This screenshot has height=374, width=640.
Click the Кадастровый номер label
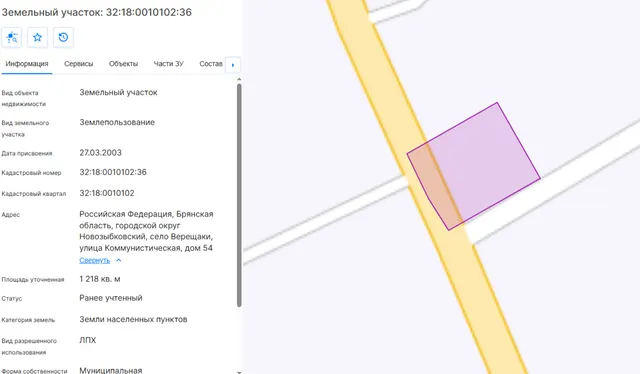(31, 173)
